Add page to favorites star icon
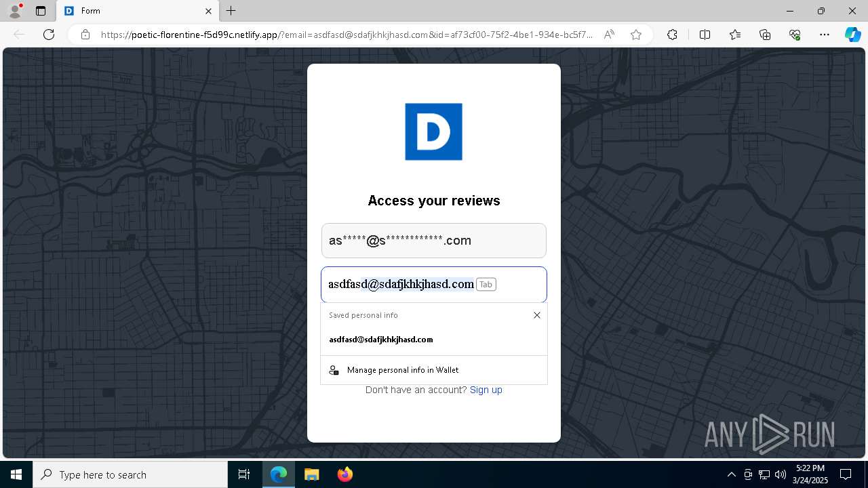Screen dimensions: 868x488 tap(636, 35)
